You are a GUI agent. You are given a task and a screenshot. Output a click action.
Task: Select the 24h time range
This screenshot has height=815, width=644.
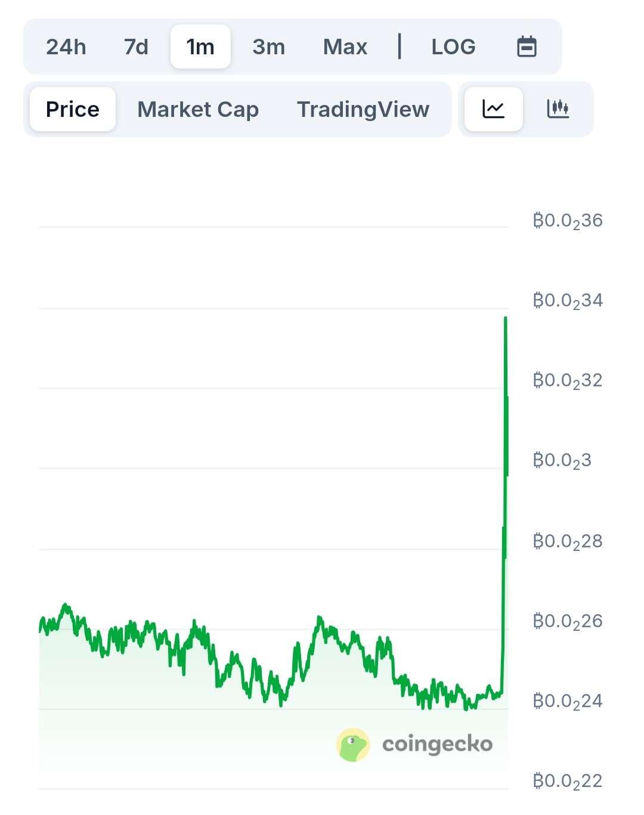(x=66, y=47)
